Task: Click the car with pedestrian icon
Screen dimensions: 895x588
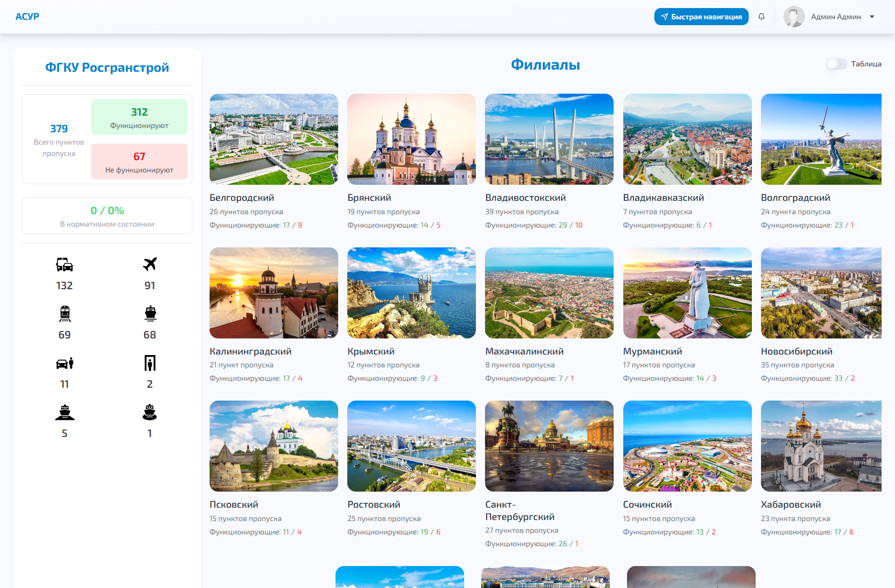Action: pos(64,363)
